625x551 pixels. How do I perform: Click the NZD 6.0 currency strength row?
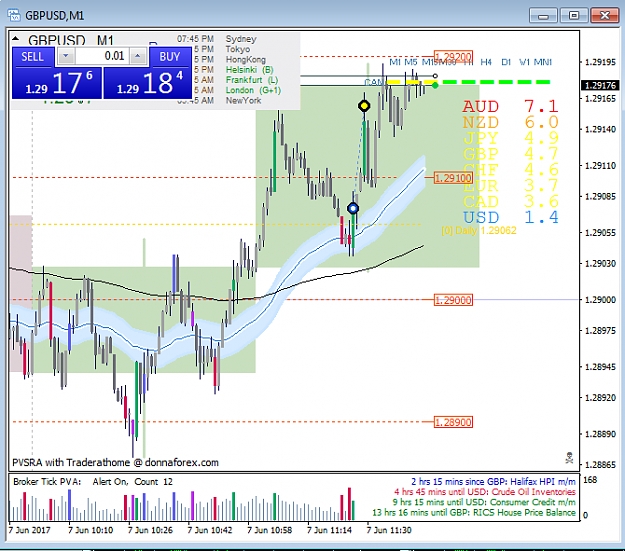[510, 122]
